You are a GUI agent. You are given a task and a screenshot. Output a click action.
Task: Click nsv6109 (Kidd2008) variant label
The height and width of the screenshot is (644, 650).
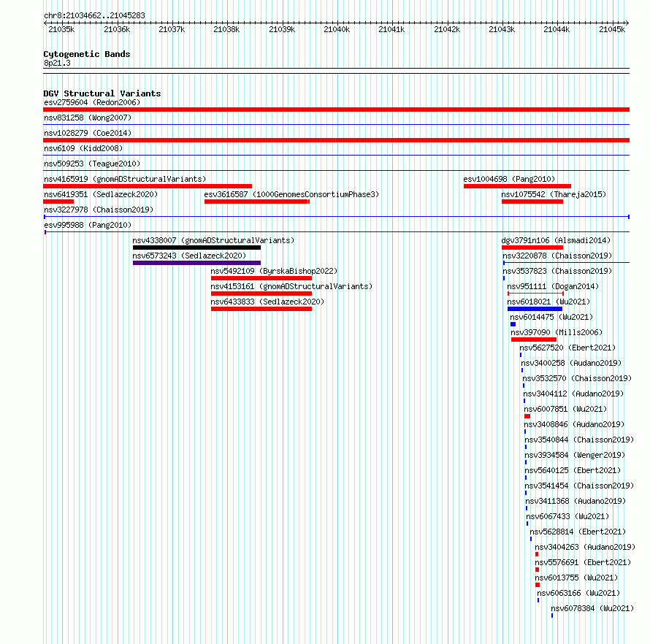(83, 148)
